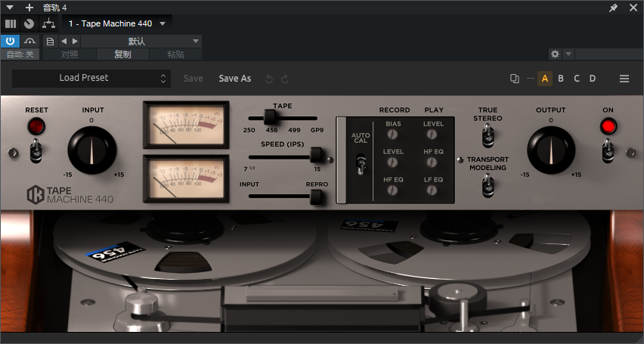Flip the RESET toggle switch

pos(36,150)
